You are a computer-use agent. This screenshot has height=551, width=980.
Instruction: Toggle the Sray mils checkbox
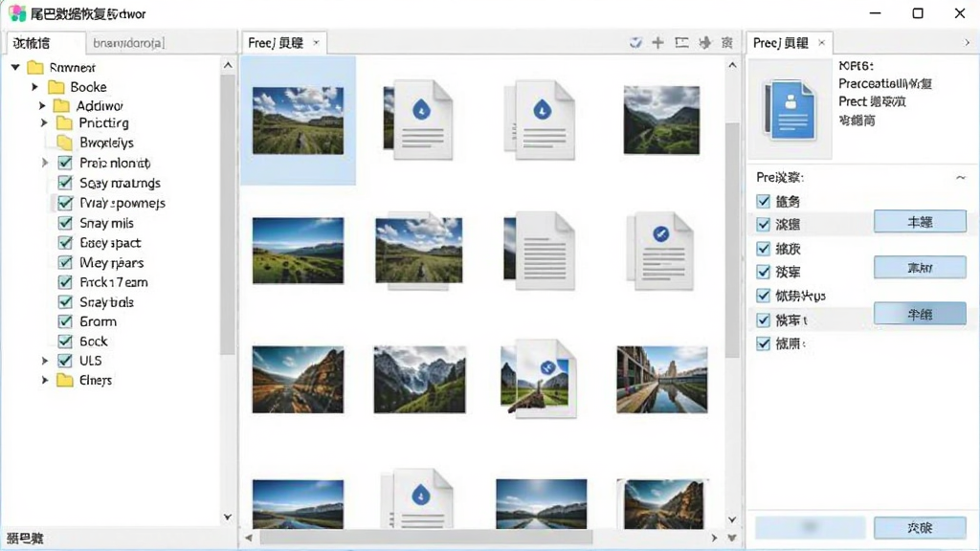tap(65, 223)
